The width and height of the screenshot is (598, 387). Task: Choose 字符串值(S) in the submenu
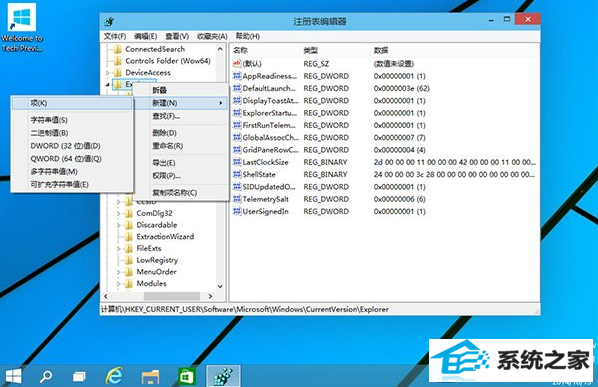pyautogui.click(x=72, y=120)
